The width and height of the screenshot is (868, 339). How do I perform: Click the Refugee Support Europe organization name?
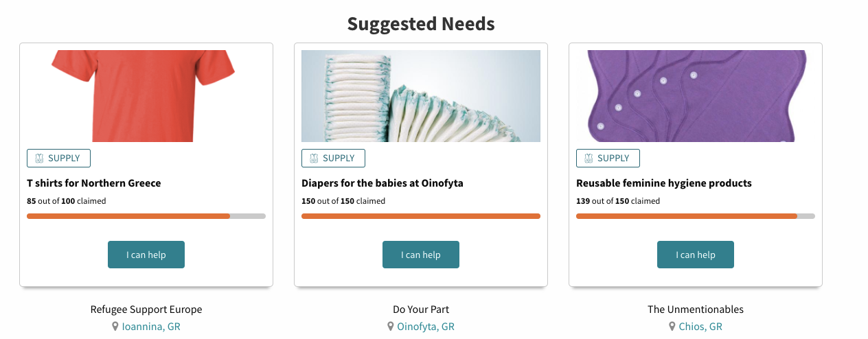tap(146, 309)
